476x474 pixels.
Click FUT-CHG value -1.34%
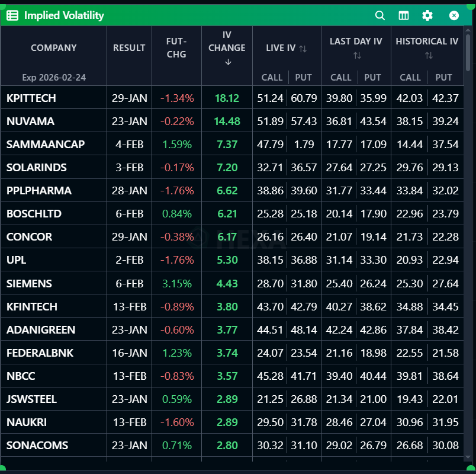tap(177, 98)
